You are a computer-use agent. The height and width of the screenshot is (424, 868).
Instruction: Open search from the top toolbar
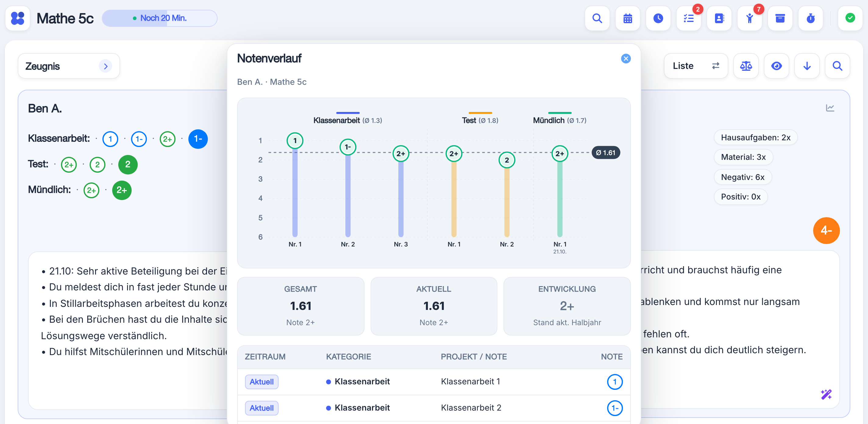pos(597,18)
